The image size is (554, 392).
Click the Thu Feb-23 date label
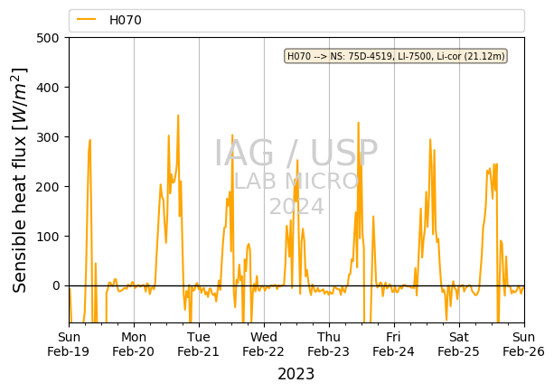[x=328, y=344]
